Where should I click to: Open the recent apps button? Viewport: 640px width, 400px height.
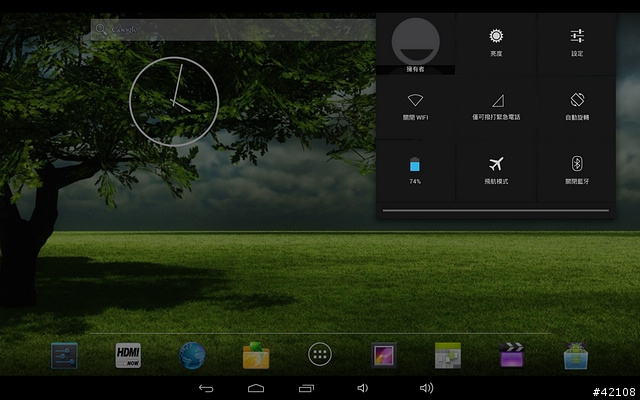tap(306, 388)
